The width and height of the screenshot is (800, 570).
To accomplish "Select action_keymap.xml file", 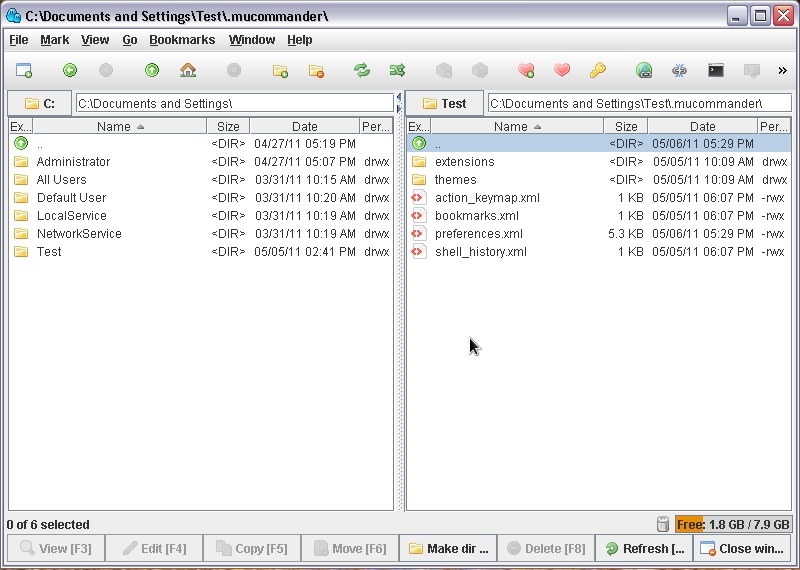I will [x=599, y=197].
